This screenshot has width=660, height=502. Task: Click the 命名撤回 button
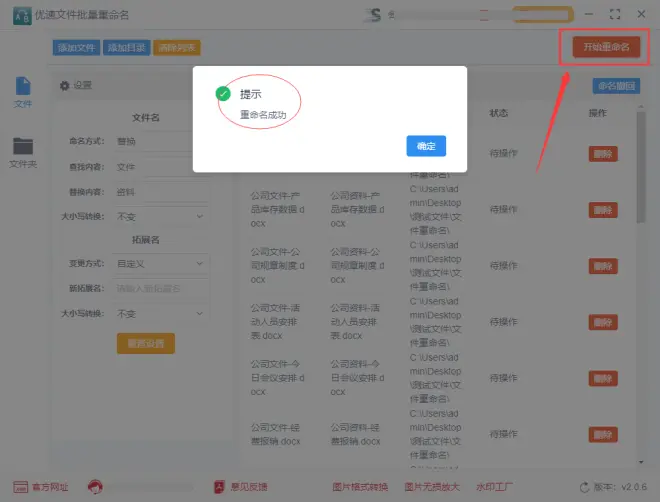(616, 86)
